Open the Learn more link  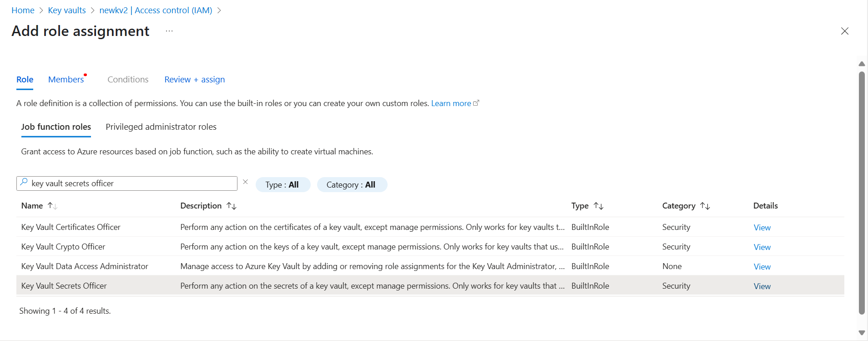451,103
